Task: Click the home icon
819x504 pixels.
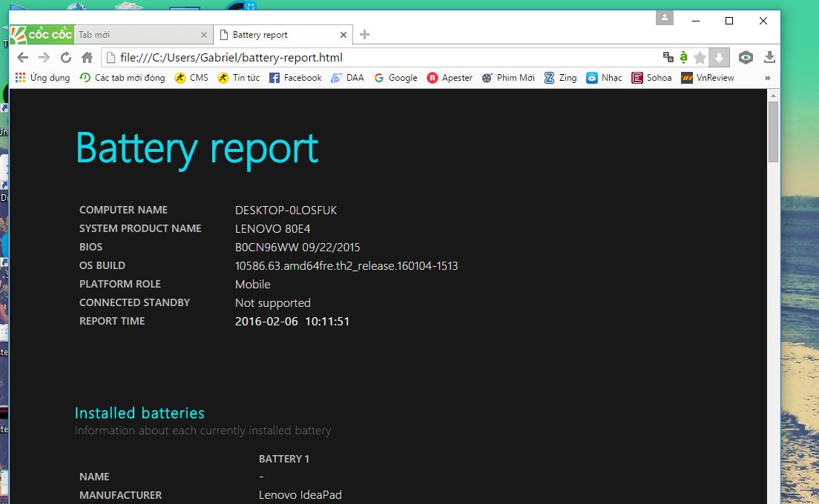Action: (x=87, y=57)
